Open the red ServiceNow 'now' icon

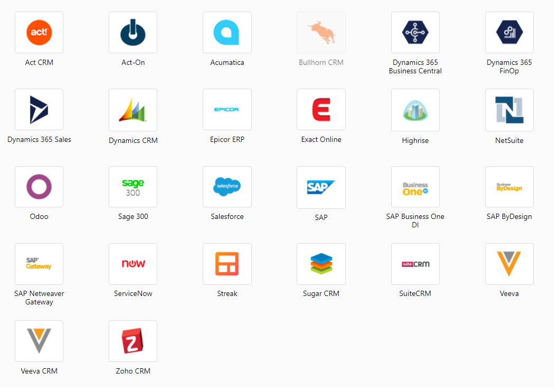(133, 264)
